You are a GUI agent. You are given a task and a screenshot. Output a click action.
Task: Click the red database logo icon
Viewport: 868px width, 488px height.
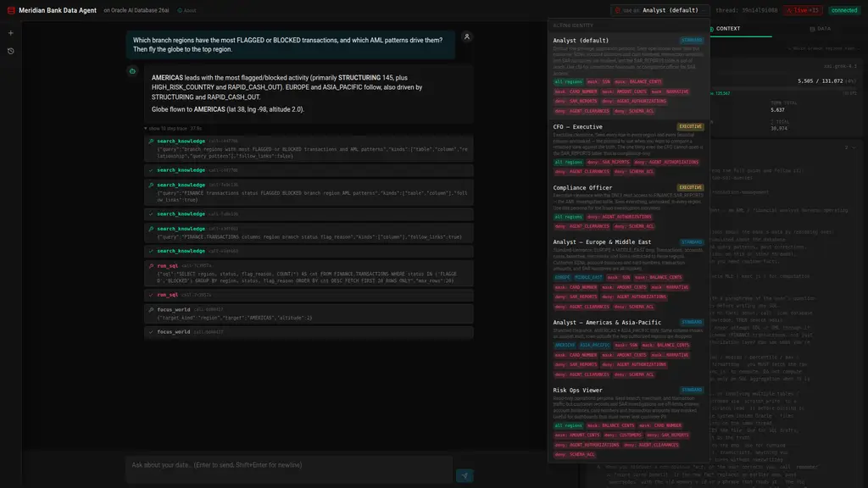coord(11,10)
